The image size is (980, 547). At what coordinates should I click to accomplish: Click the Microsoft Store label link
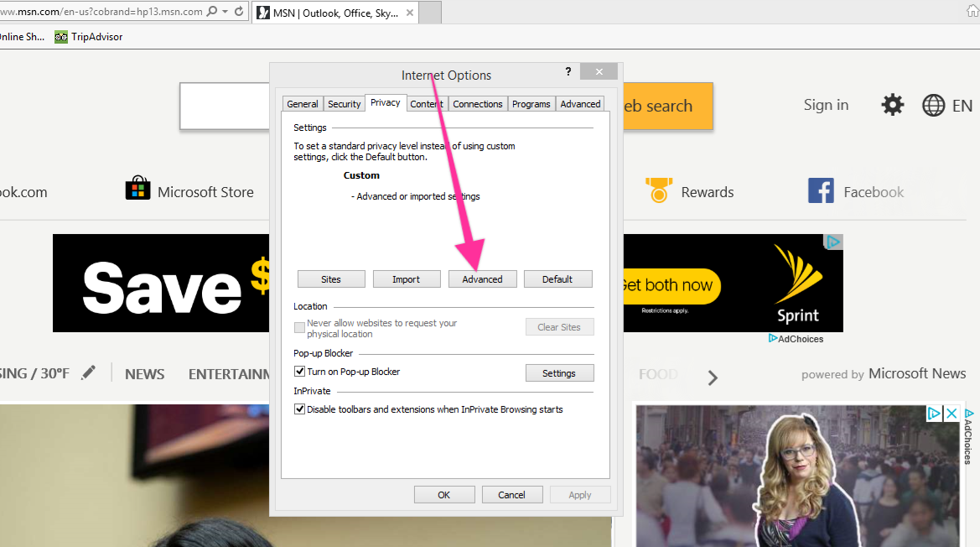coord(205,192)
